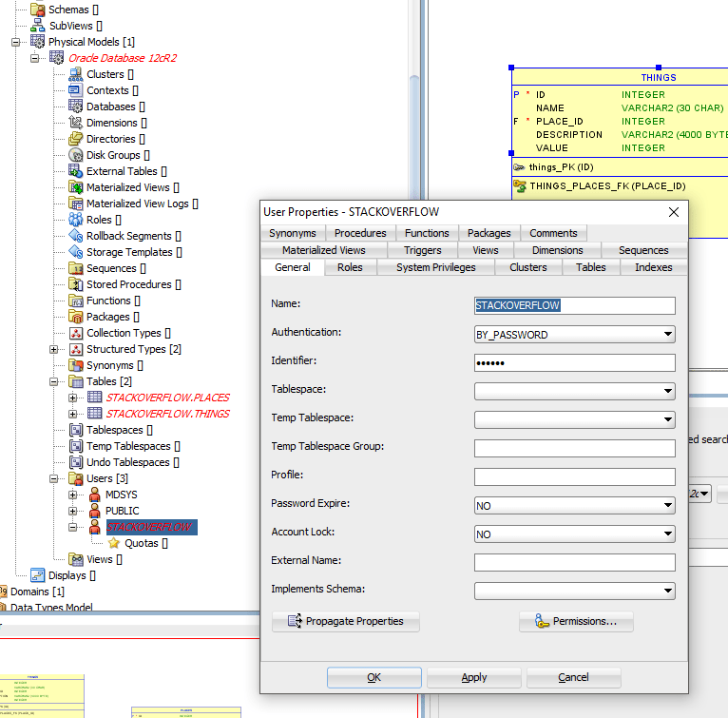Click the Rollback Segments icon
The width and height of the screenshot is (728, 718).
[76, 236]
